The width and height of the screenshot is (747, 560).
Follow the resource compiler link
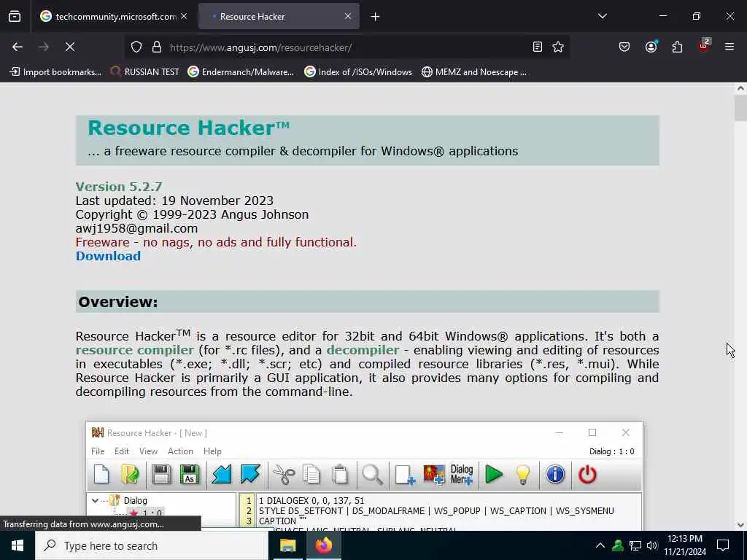tap(135, 350)
